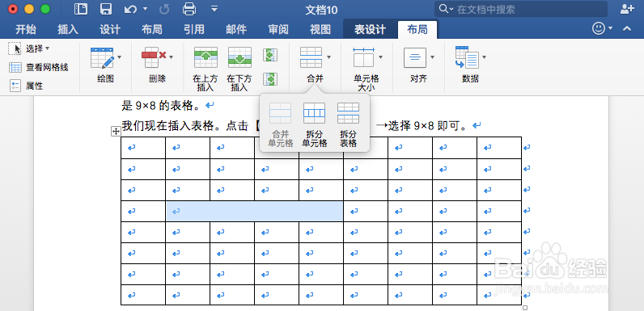Expand the 数据 dropdown arrow
644x311 pixels.
[x=484, y=57]
